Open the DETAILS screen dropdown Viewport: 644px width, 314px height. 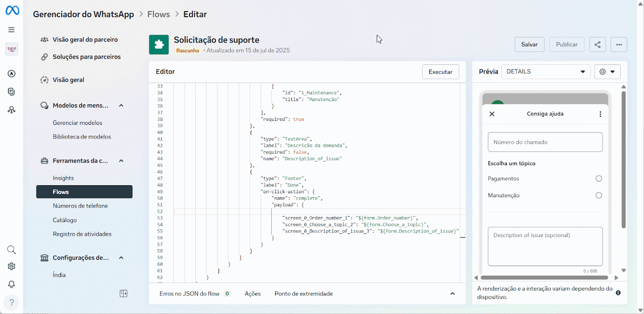(x=546, y=72)
